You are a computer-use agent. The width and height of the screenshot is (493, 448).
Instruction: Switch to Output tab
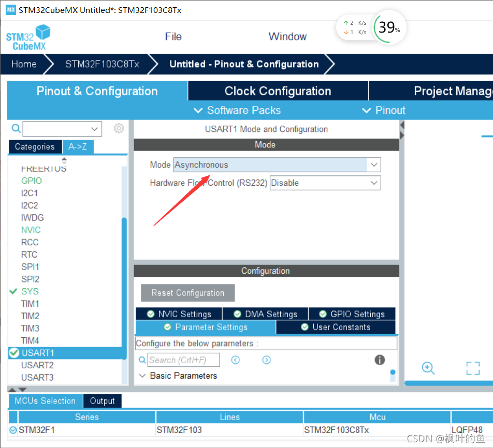click(x=102, y=401)
